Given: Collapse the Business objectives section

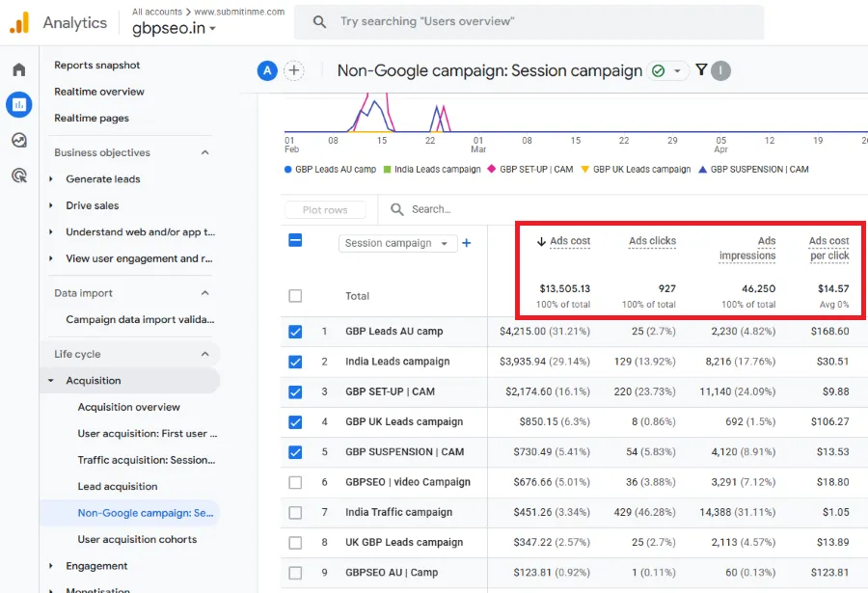Looking at the screenshot, I should tap(205, 152).
